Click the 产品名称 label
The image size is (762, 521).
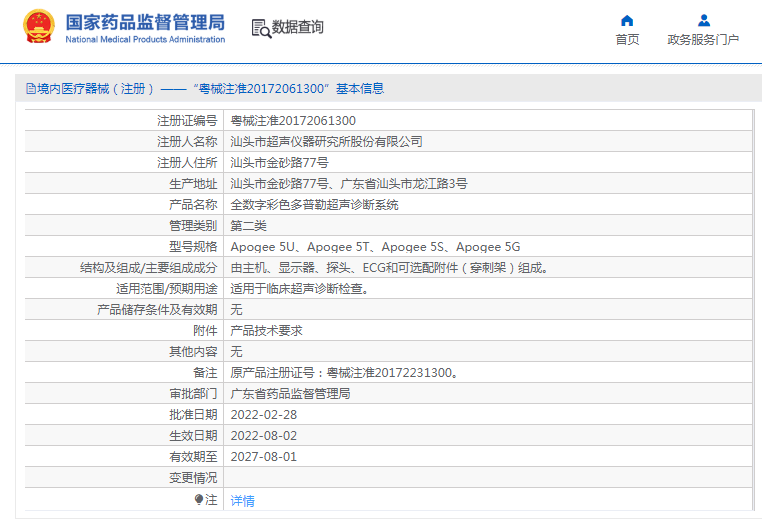click(x=193, y=205)
